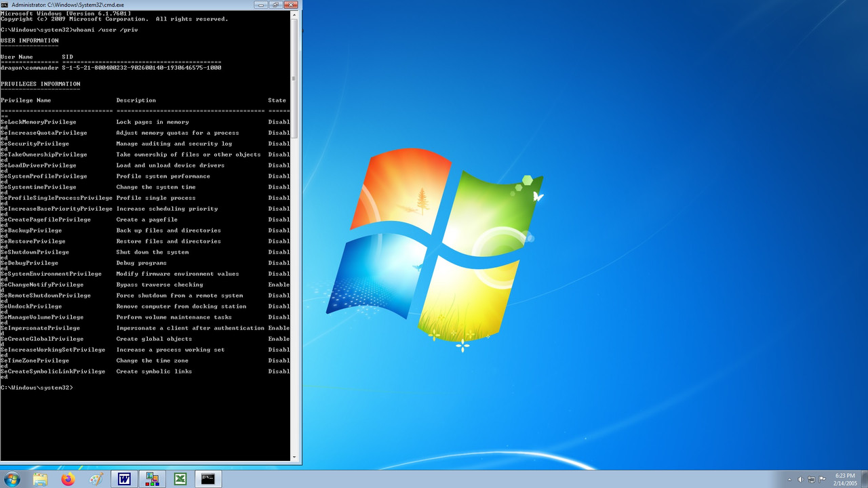This screenshot has height=488, width=868.
Task: Click the SID value starting S-1-5-21
Action: [x=142, y=68]
